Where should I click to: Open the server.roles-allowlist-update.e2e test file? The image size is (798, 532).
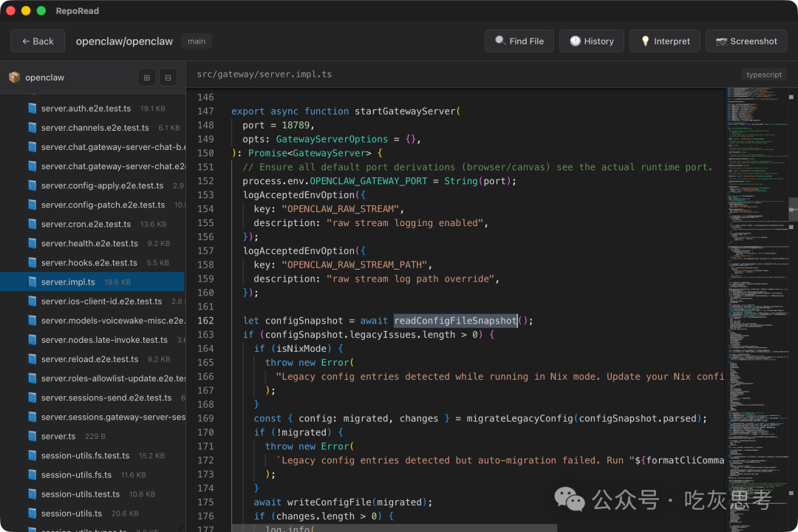[92, 378]
